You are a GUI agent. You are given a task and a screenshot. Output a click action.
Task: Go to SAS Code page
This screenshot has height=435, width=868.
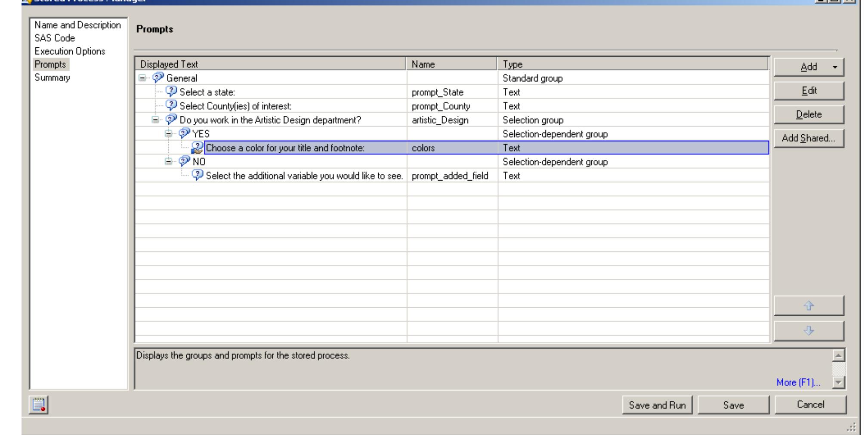[x=55, y=38]
